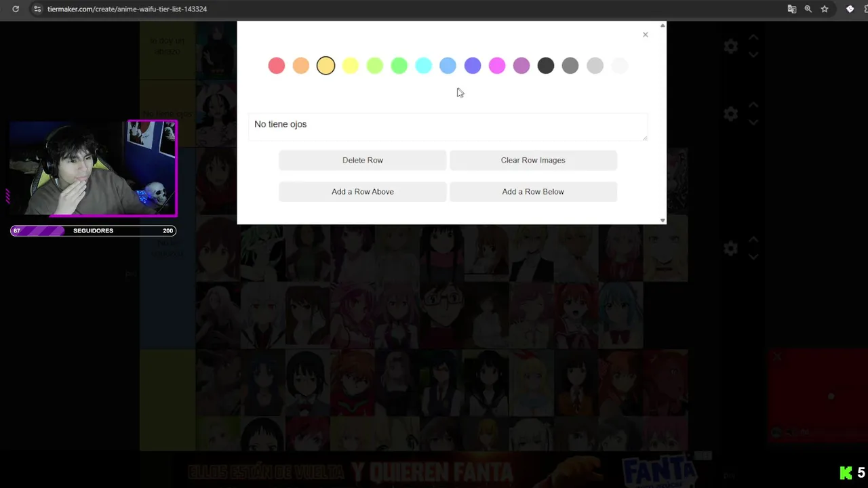Pick the bright green color swatch
This screenshot has height=488, width=868.
pyautogui.click(x=399, y=66)
